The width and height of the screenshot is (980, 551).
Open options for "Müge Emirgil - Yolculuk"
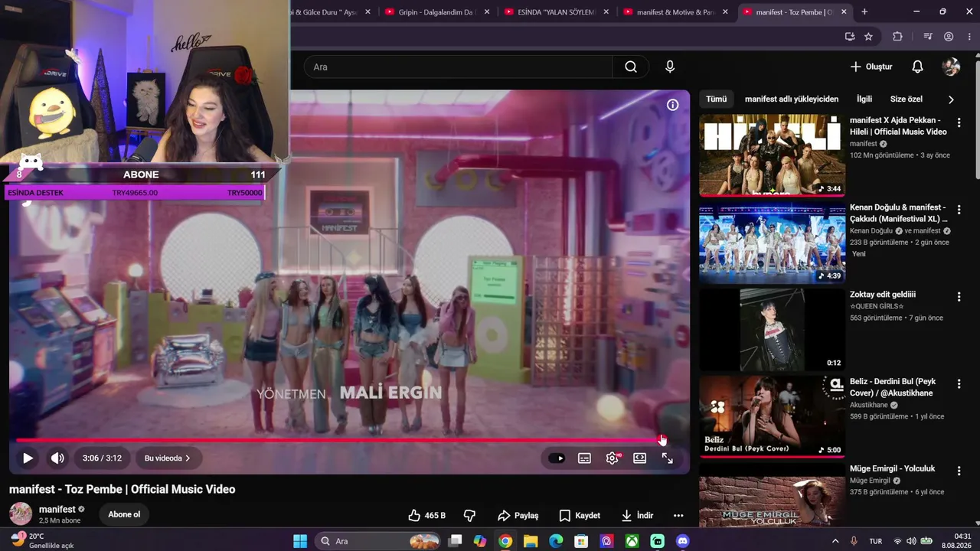[959, 471]
